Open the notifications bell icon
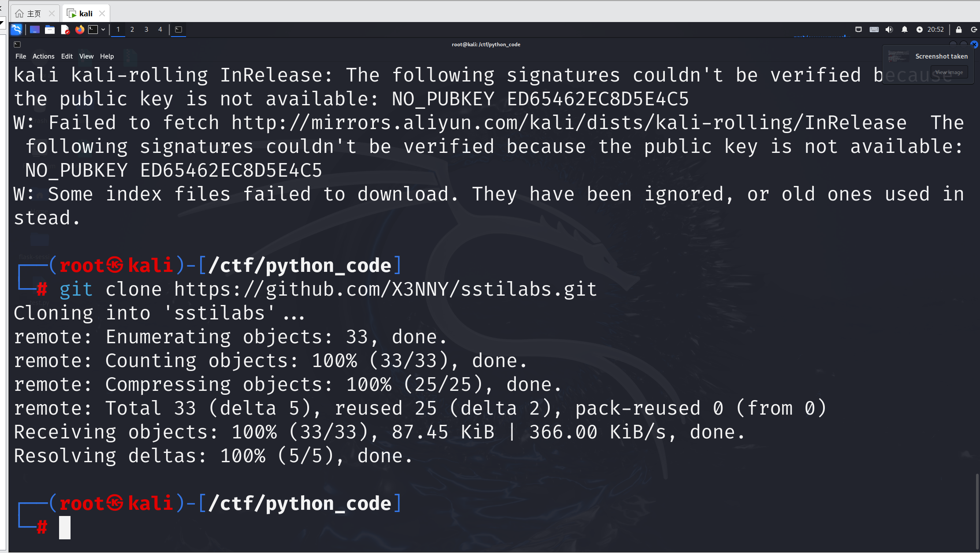The image size is (980, 553). click(x=904, y=30)
